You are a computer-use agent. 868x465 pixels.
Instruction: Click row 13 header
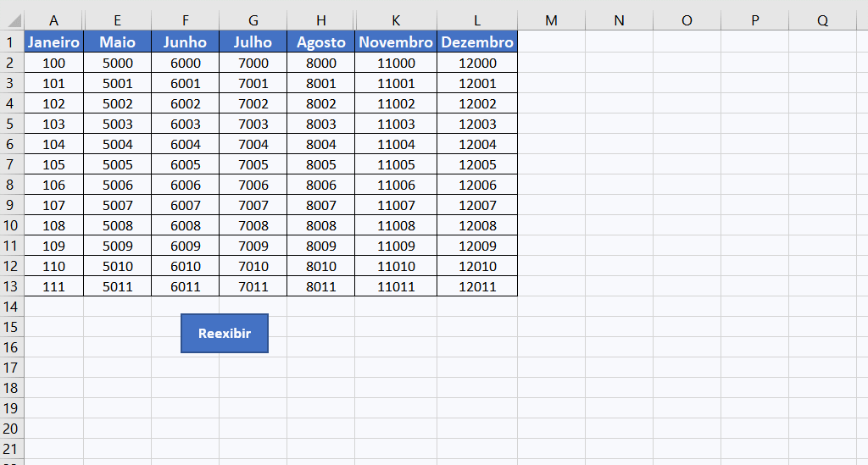[x=11, y=286]
